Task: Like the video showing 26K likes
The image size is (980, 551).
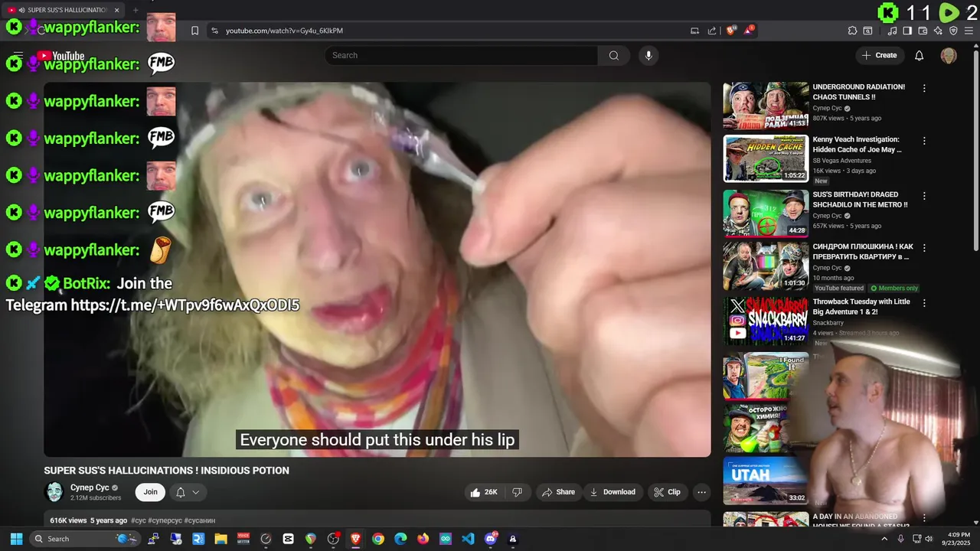Action: coord(483,492)
